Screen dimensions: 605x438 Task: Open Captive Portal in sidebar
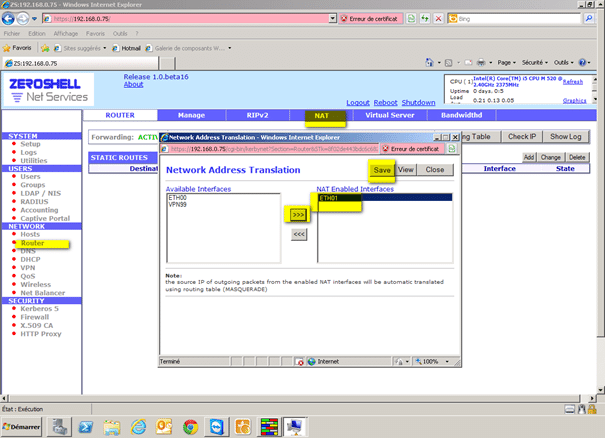pyautogui.click(x=45, y=218)
